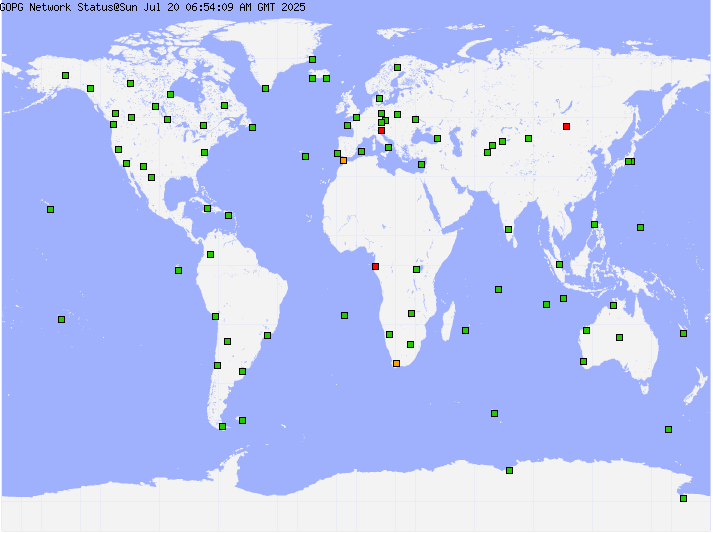Click the green marker on southern Greenland
713x533 pixels.
pyautogui.click(x=266, y=89)
